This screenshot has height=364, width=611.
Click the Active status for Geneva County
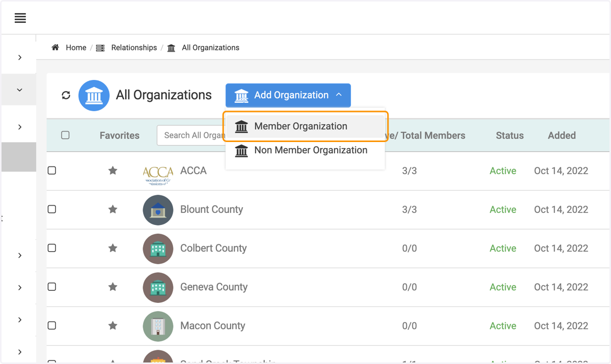(x=503, y=287)
